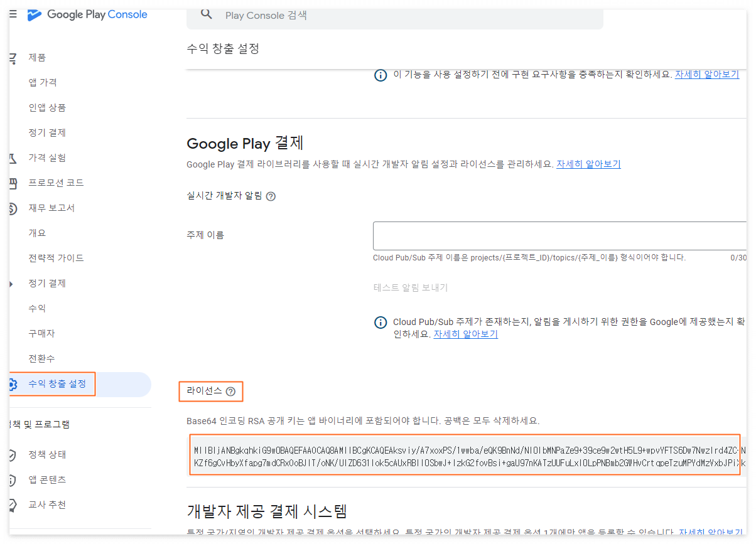Open 가격 실험 menu item
Image resolution: width=756 pixels, height=544 pixels.
pyautogui.click(x=47, y=157)
